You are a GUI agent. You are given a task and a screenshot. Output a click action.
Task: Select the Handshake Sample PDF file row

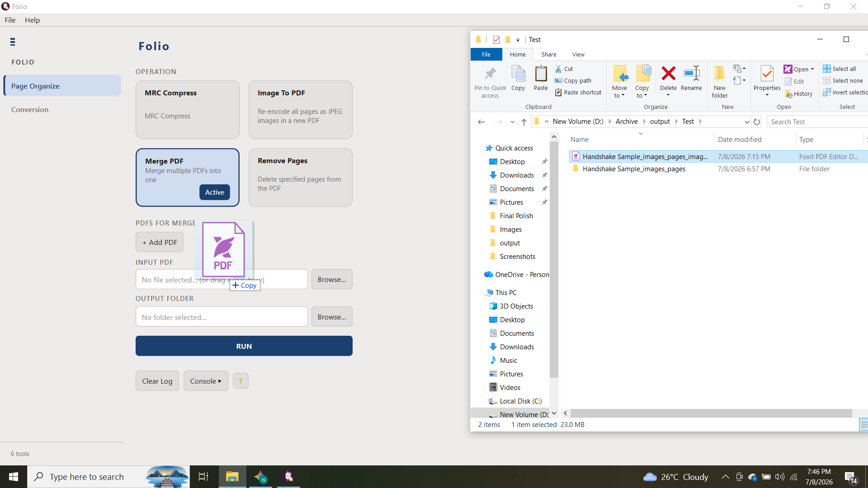pyautogui.click(x=718, y=156)
